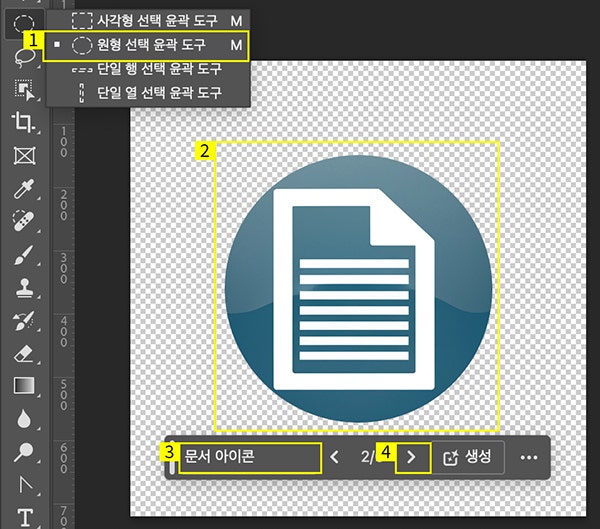Select the Eyedropper tool
This screenshot has width=600, height=529.
click(24, 188)
